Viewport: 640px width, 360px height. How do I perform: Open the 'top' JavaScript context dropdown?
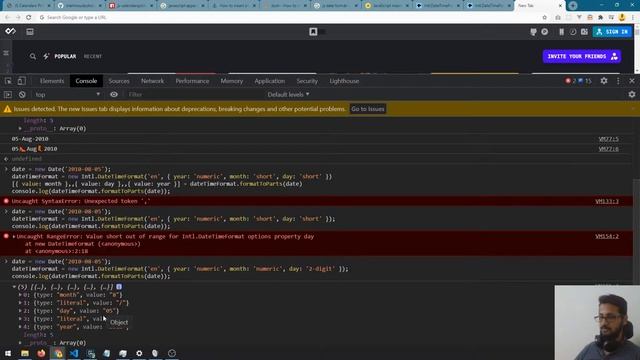click(x=67, y=95)
